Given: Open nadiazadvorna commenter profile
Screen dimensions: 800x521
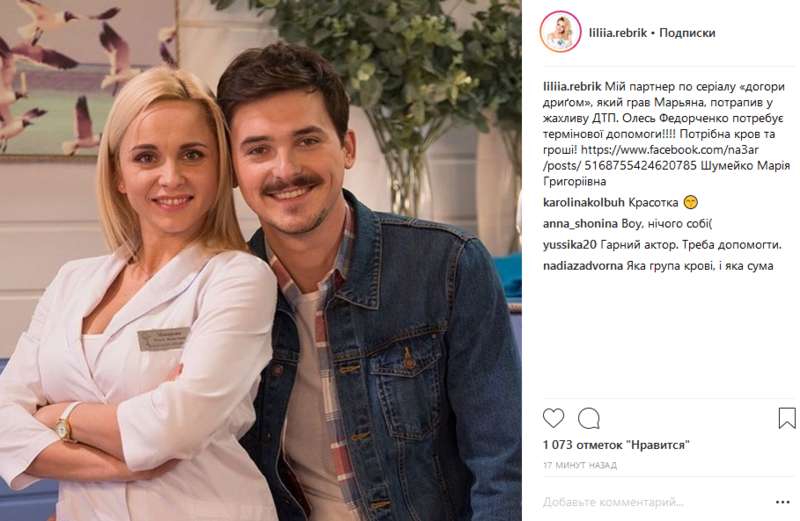Looking at the screenshot, I should tap(583, 266).
